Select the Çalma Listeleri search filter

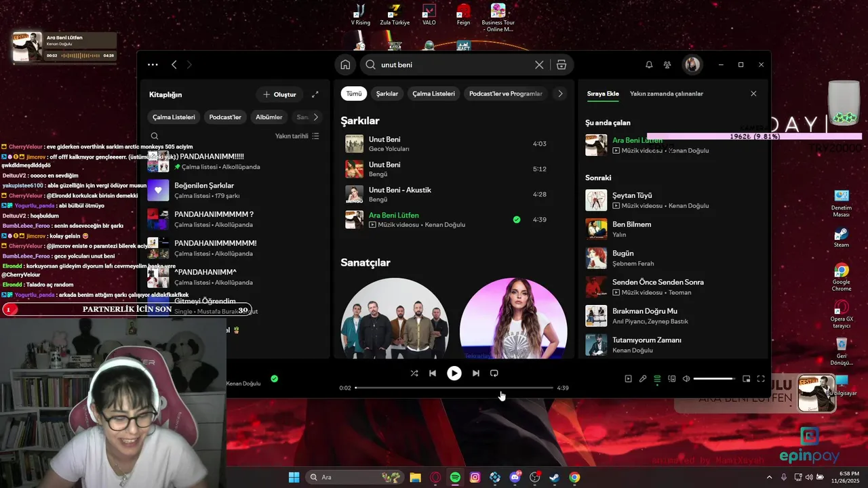434,94
